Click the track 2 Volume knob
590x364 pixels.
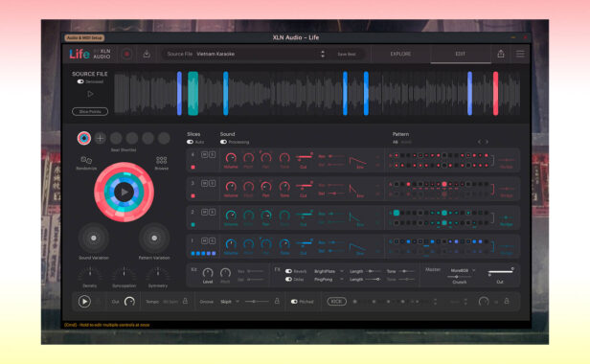tap(231, 216)
